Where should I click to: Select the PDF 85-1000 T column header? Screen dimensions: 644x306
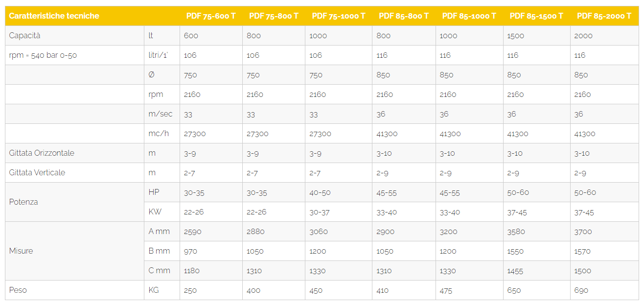pyautogui.click(x=469, y=16)
